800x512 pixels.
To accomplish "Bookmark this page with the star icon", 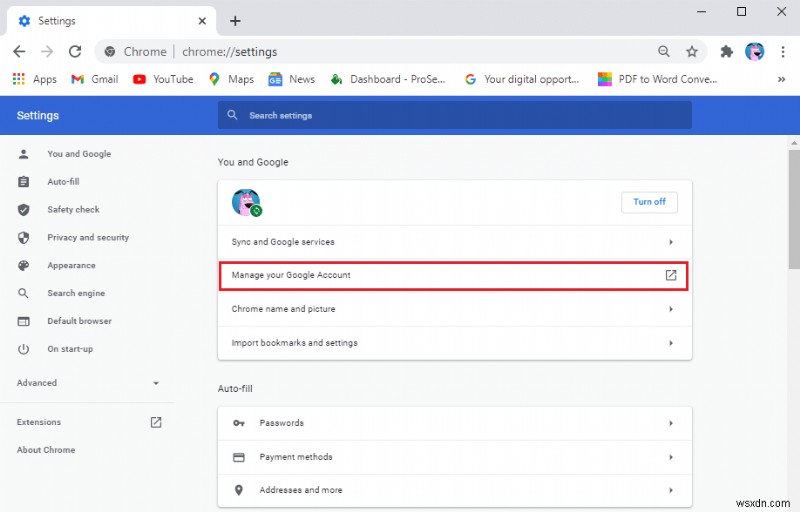I will (692, 51).
